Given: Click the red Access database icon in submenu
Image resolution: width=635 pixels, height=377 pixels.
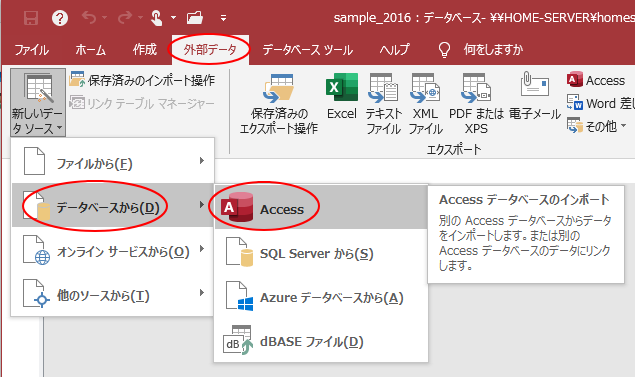Looking at the screenshot, I should pyautogui.click(x=238, y=207).
